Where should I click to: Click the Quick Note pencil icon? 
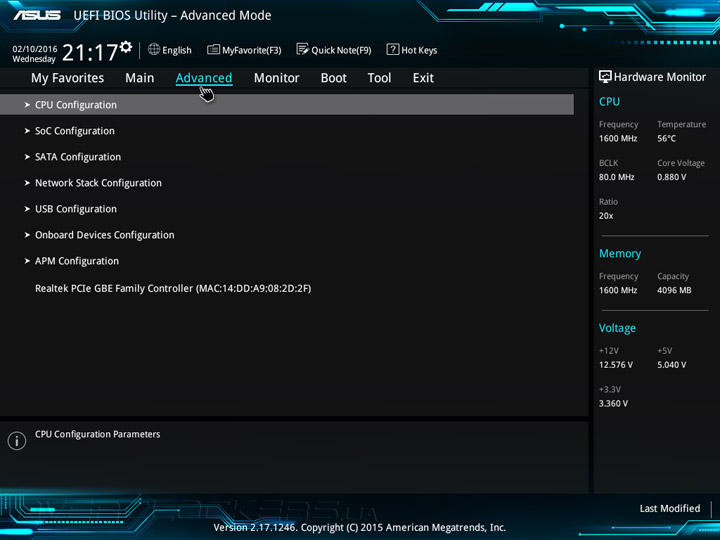[x=302, y=49]
